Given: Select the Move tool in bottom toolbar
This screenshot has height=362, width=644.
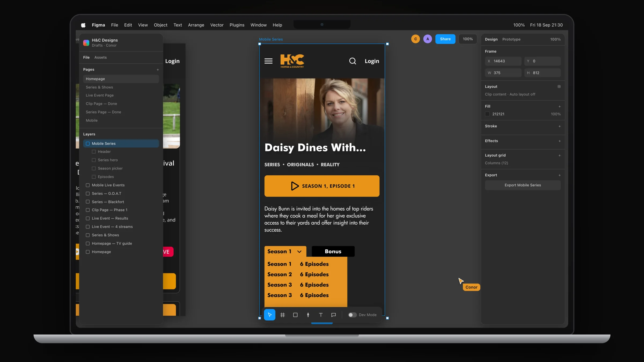Looking at the screenshot, I should tap(269, 315).
